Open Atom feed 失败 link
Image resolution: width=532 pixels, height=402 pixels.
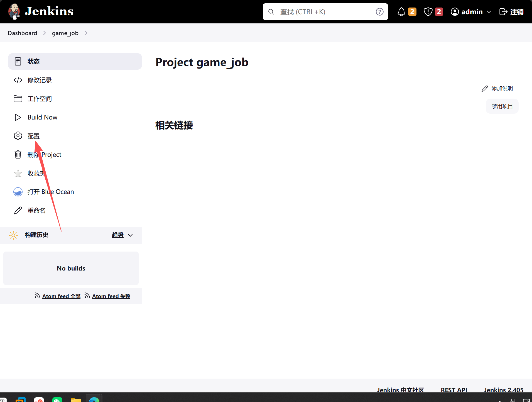111,296
